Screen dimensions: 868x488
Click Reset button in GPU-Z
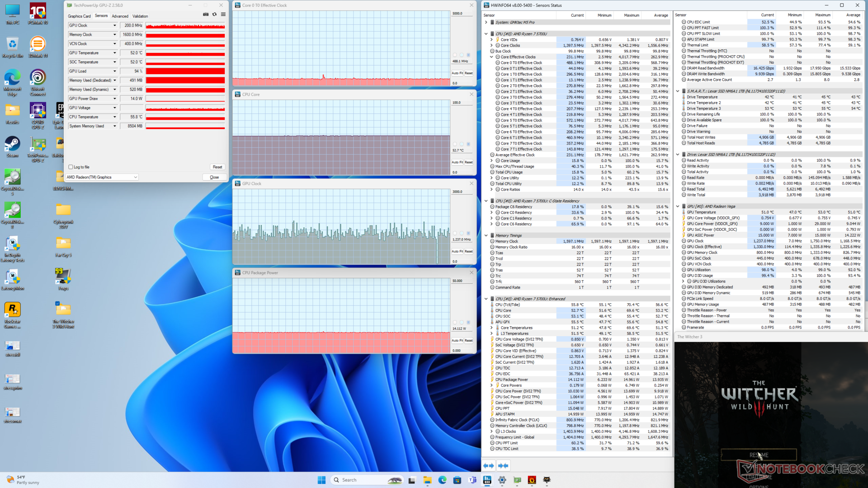pyautogui.click(x=217, y=167)
